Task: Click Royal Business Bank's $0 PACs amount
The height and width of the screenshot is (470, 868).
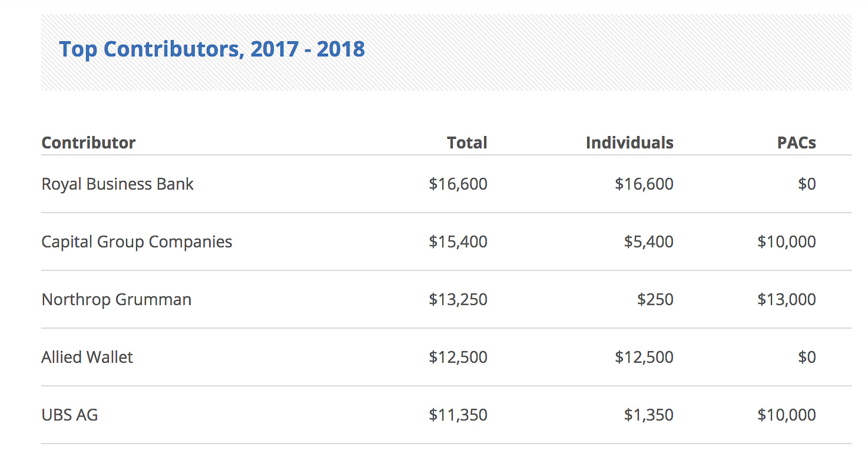Action: pyautogui.click(x=807, y=184)
